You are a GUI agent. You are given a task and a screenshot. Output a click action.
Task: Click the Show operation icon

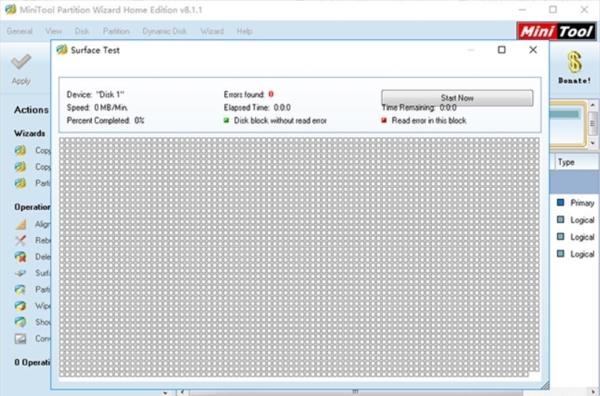point(21,322)
